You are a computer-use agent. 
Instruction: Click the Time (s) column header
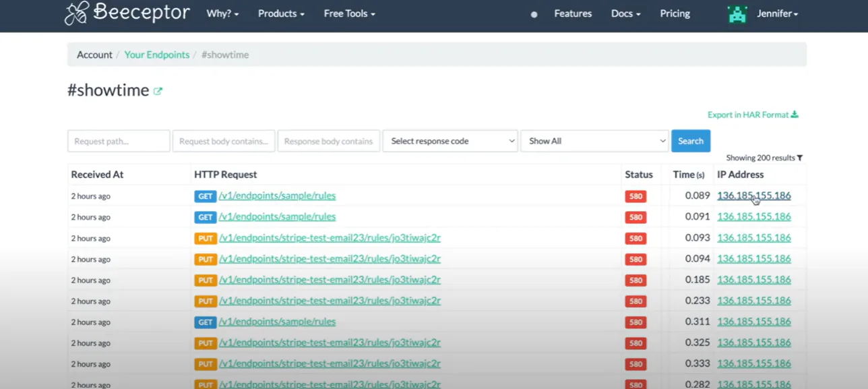coord(689,175)
